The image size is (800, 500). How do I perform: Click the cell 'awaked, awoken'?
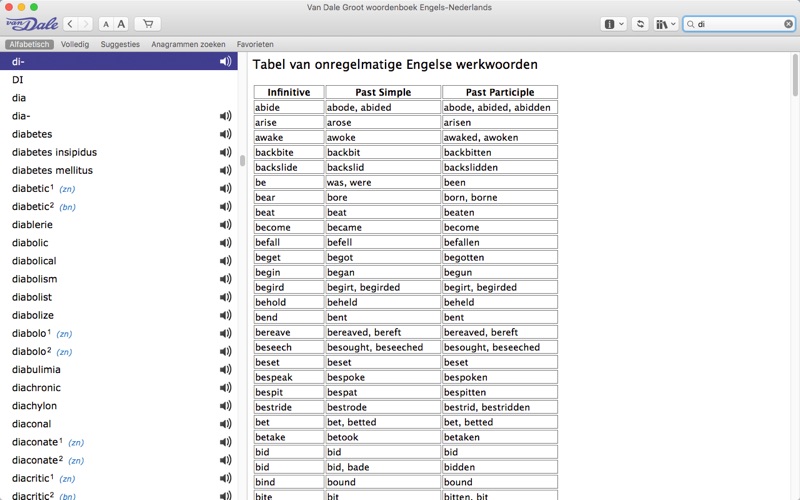[500, 137]
